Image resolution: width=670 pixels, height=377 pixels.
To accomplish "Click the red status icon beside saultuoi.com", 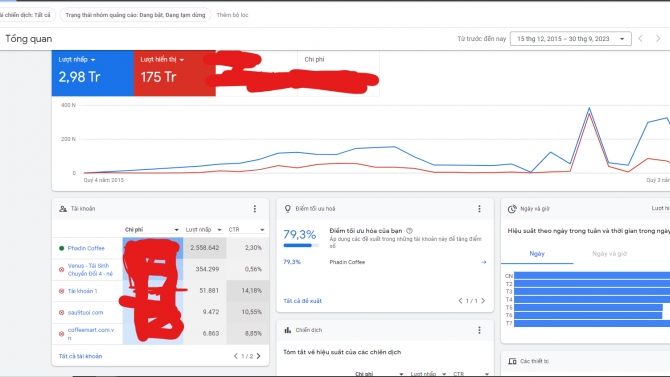I will pyautogui.click(x=62, y=312).
